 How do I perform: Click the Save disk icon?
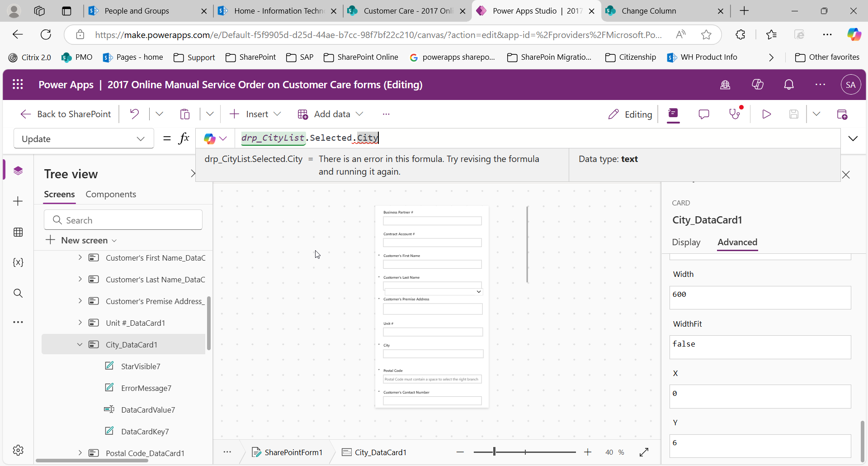click(794, 114)
